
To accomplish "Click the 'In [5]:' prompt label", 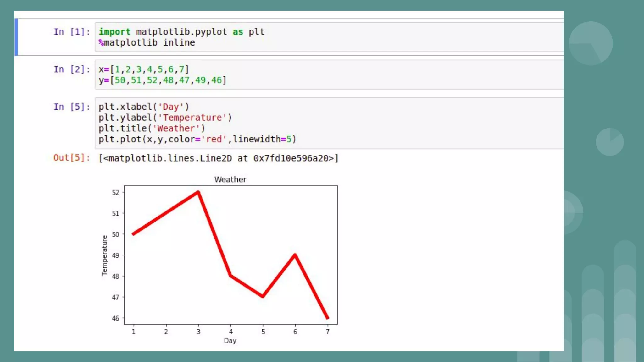I will coord(72,107).
